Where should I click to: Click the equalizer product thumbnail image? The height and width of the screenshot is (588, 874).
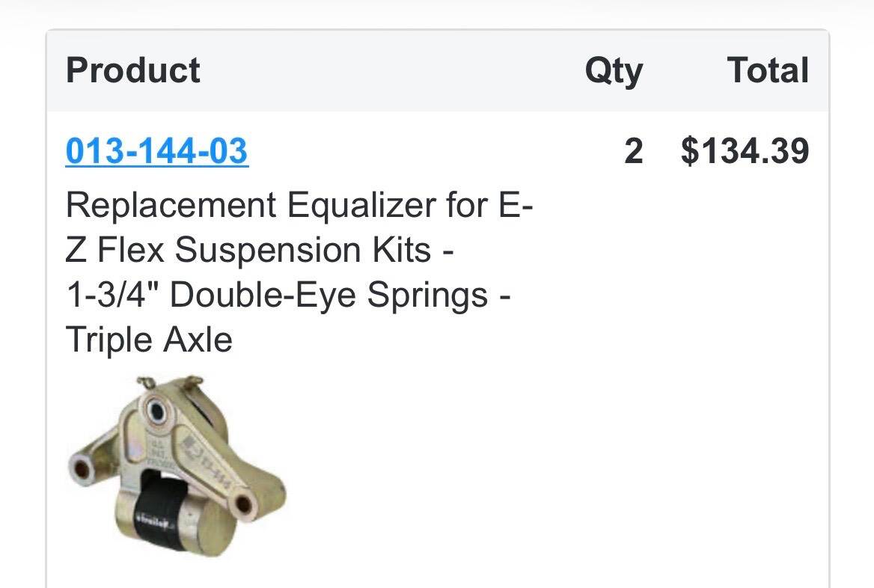tap(177, 463)
